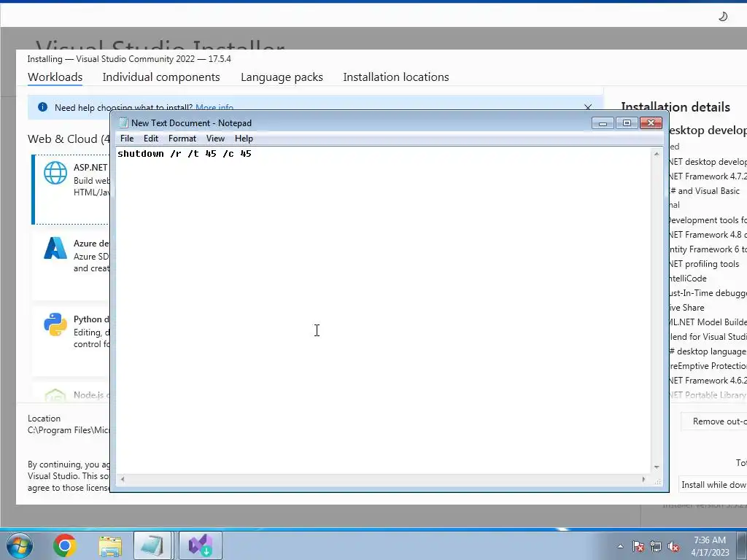Dismiss the 'Need help choosing' info banner
747x560 pixels.
pyautogui.click(x=588, y=108)
